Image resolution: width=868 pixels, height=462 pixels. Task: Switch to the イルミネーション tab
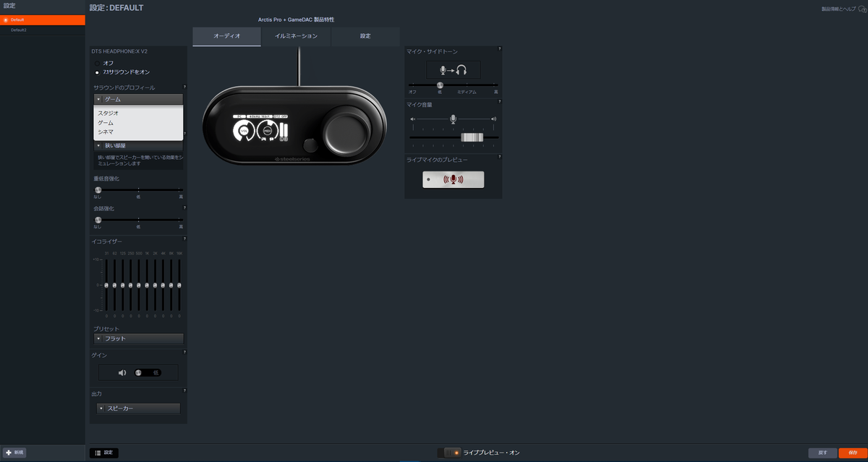pos(296,36)
